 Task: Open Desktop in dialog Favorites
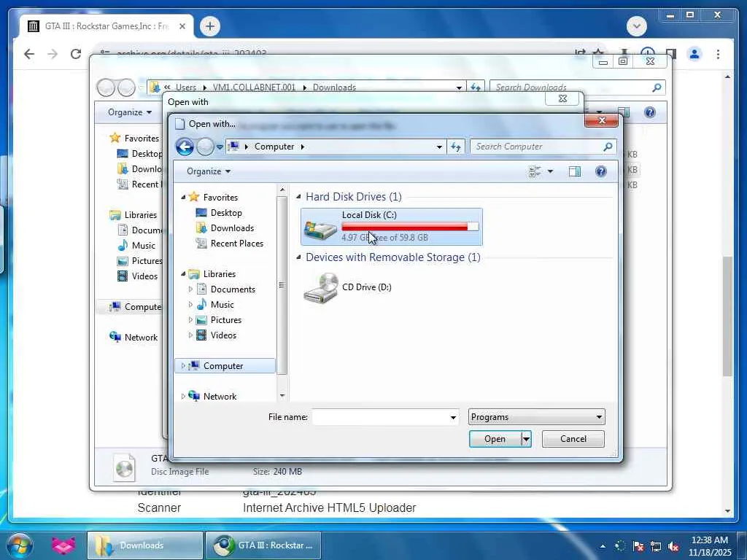click(226, 213)
